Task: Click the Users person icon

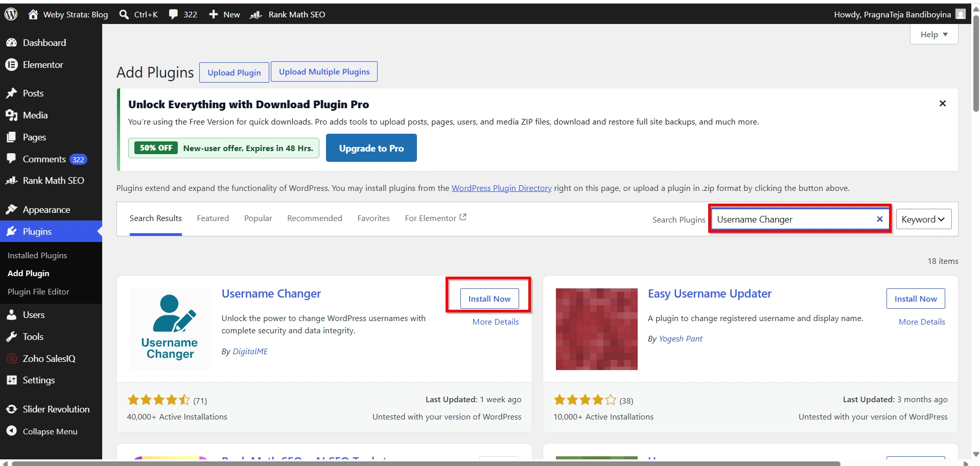Action: pos(11,315)
